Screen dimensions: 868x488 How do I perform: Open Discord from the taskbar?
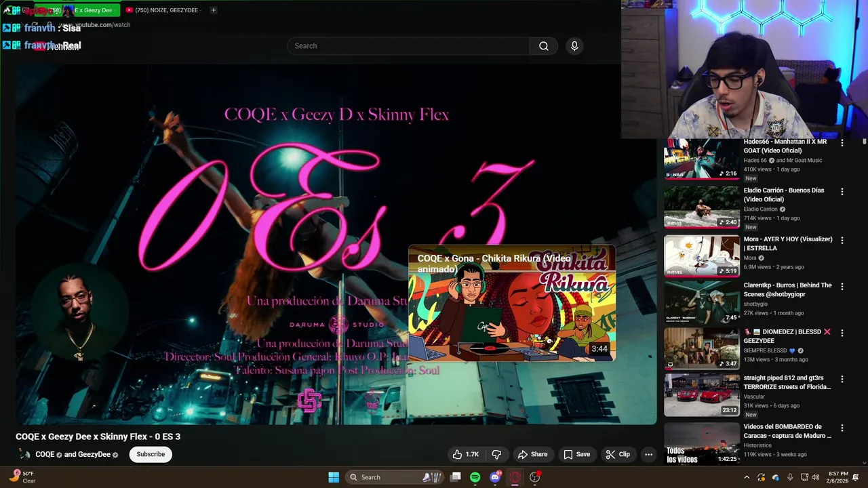(x=495, y=477)
